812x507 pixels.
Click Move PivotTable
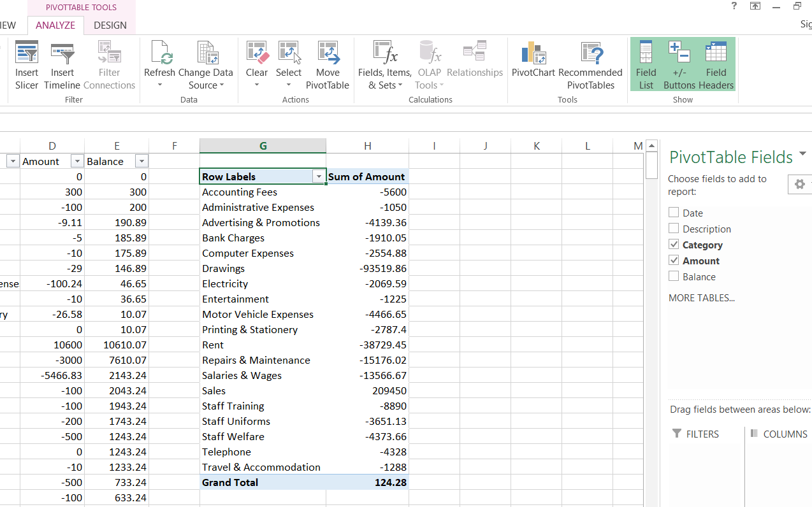[x=328, y=64]
